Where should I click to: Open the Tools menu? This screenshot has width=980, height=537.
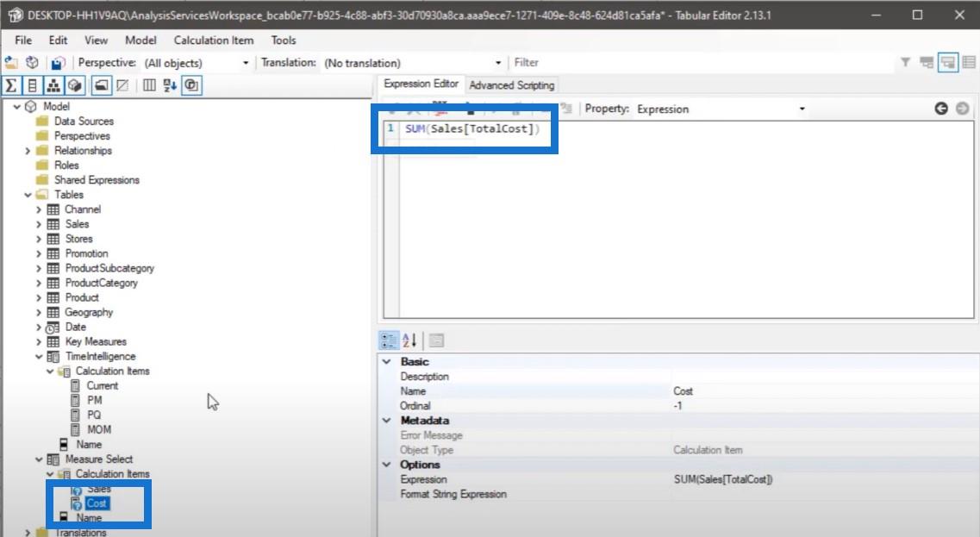point(283,40)
